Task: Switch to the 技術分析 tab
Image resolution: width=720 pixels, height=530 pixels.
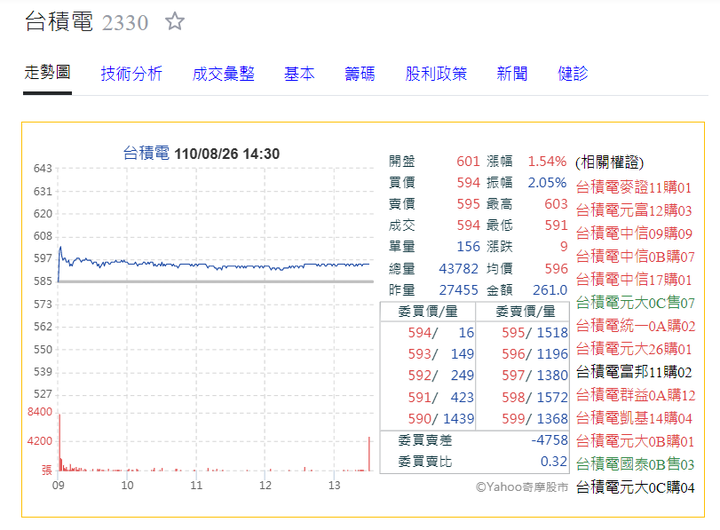Action: click(x=131, y=73)
